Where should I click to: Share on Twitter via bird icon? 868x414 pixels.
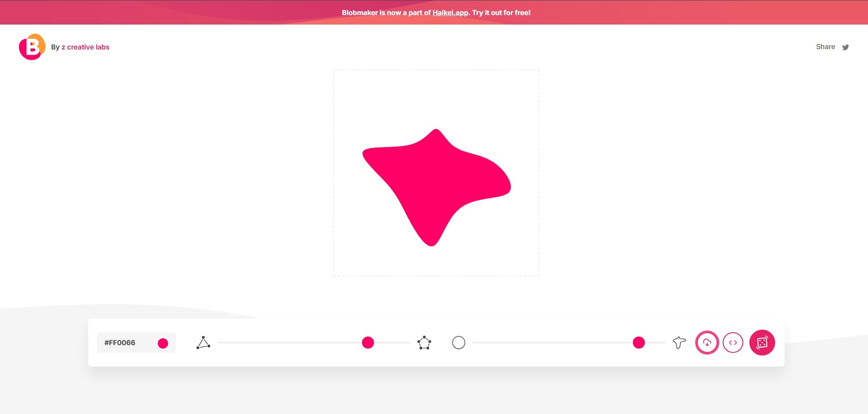[845, 47]
